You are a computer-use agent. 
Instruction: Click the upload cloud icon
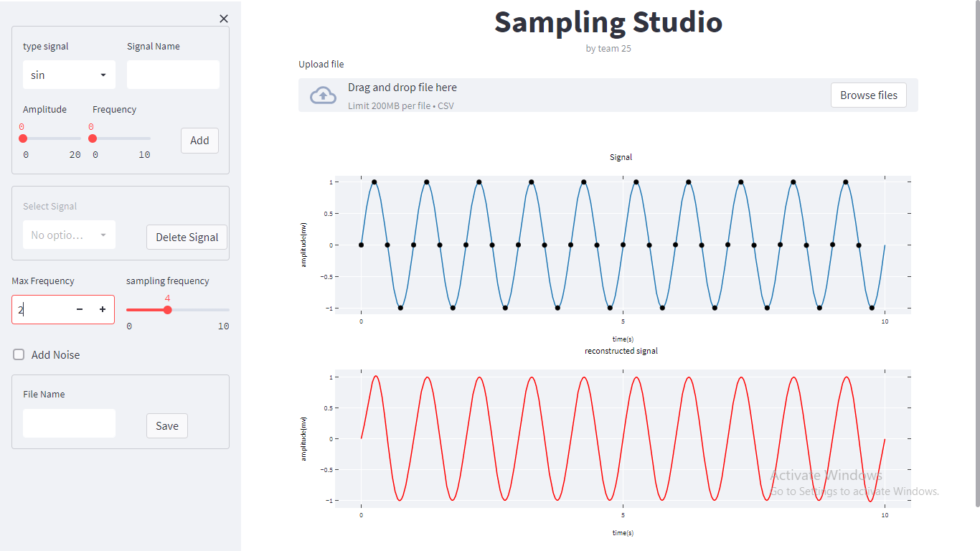323,94
